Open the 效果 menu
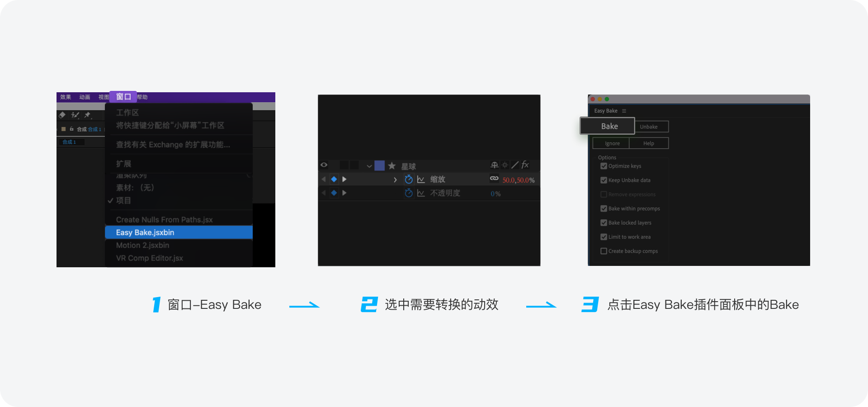Viewport: 868px width, 407px height. [x=66, y=97]
